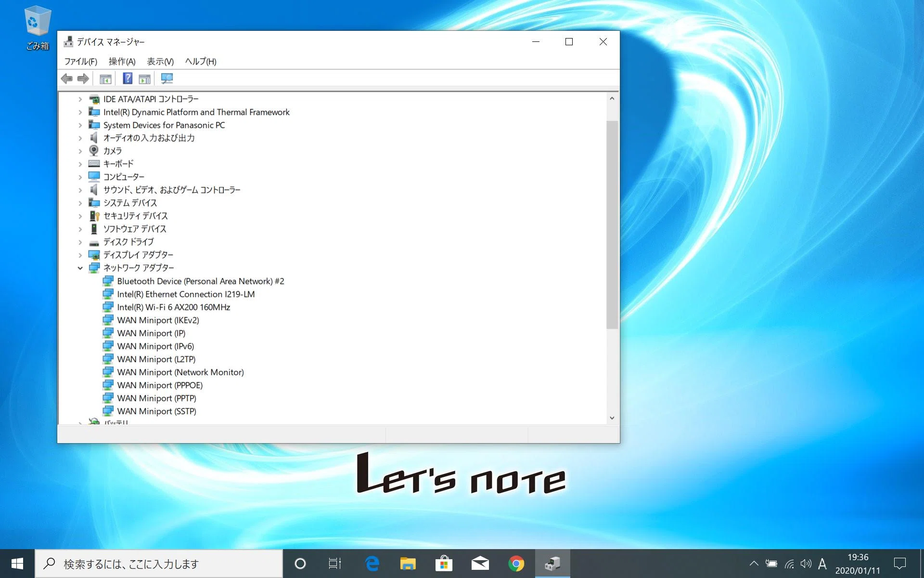
Task: Select WAN Miniport (IKEv2)
Action: coord(158,320)
